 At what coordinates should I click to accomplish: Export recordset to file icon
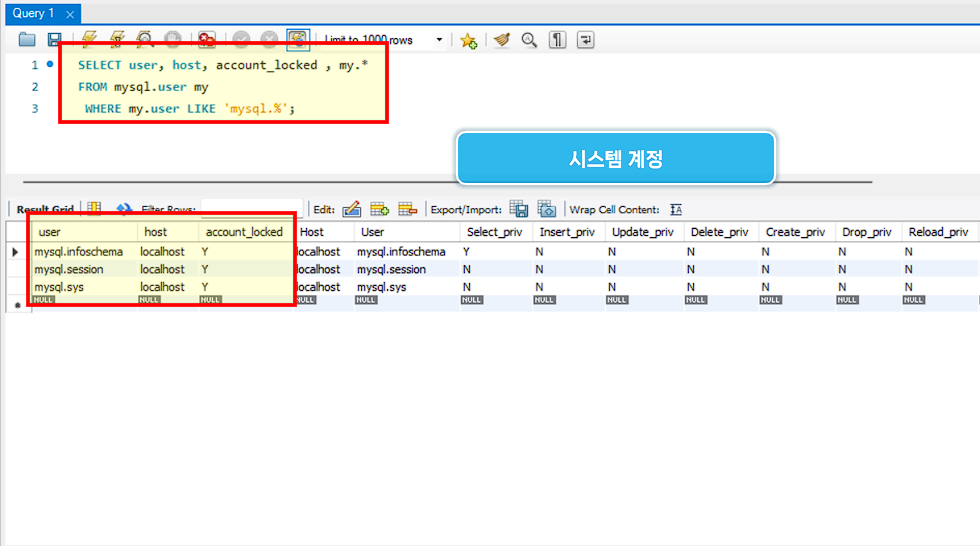click(x=519, y=209)
